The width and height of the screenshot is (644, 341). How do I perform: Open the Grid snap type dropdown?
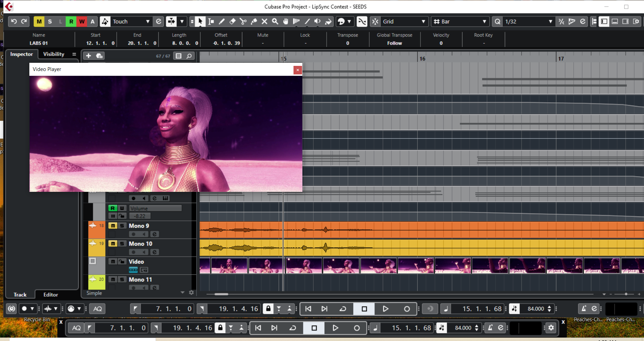pyautogui.click(x=404, y=22)
